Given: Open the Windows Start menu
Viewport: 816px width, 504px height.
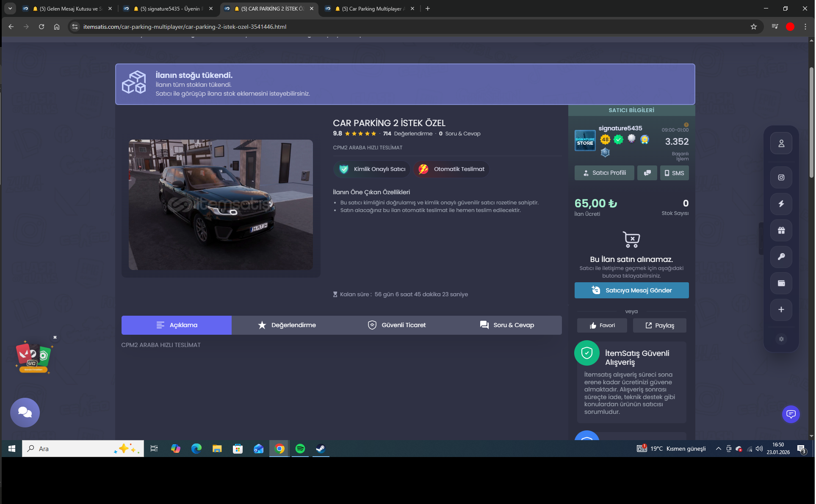Looking at the screenshot, I should [12, 449].
